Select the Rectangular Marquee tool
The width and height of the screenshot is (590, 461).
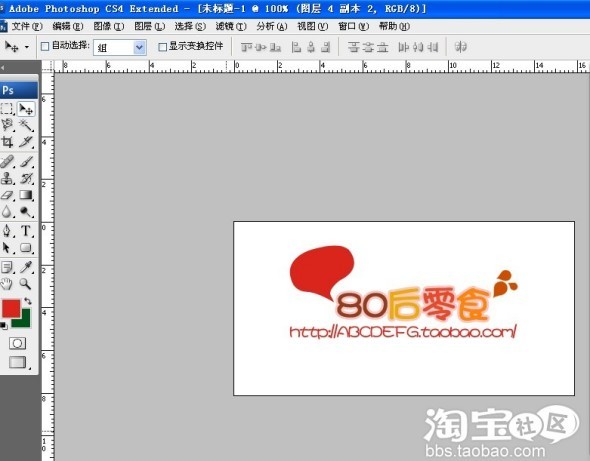pyautogui.click(x=7, y=109)
